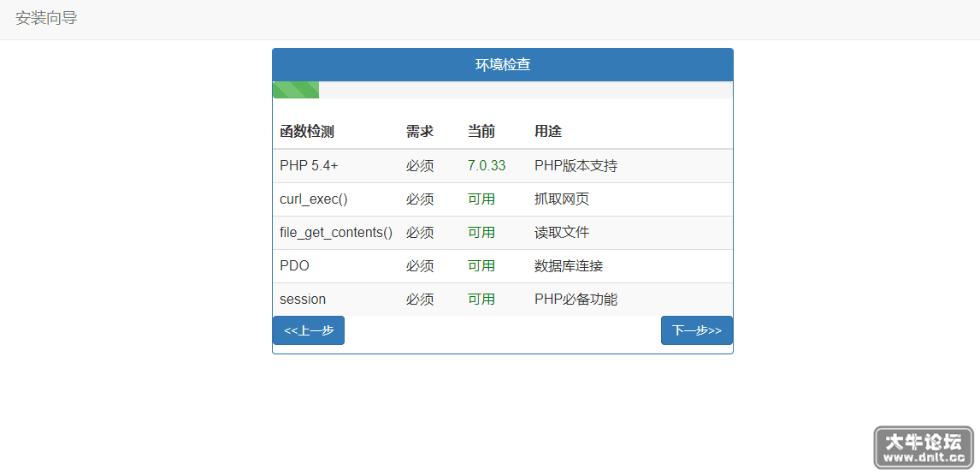Click the 函数检测 column header
The image size is (980, 475).
point(307,132)
